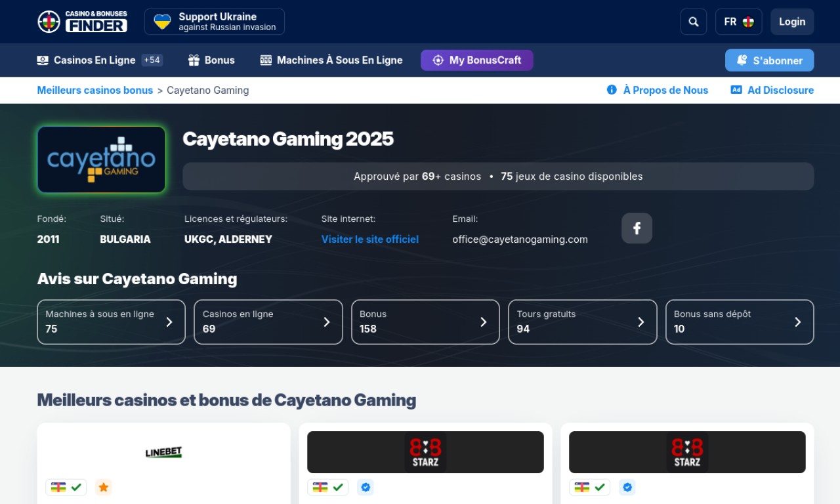Screen dimensions: 840x504
Task: Open My BonusCraft
Action: (x=477, y=60)
